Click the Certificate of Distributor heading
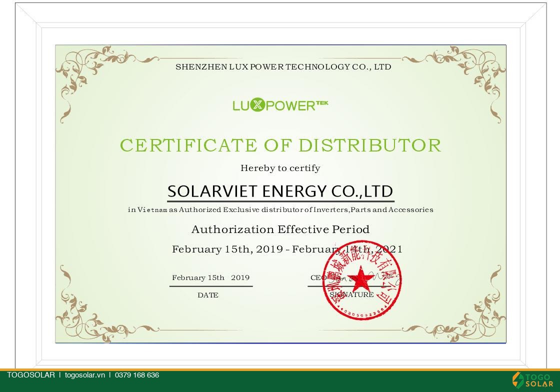The width and height of the screenshot is (560, 392). tap(280, 145)
